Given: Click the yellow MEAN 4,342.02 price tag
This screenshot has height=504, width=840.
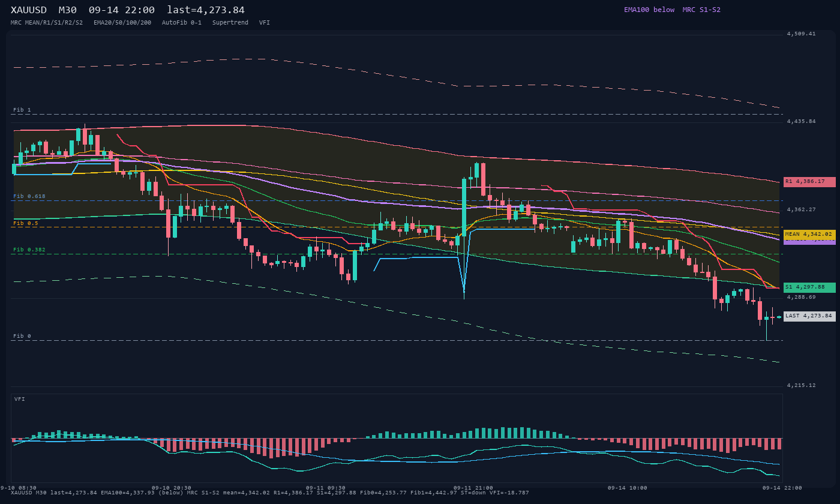Looking at the screenshot, I should tap(809, 235).
